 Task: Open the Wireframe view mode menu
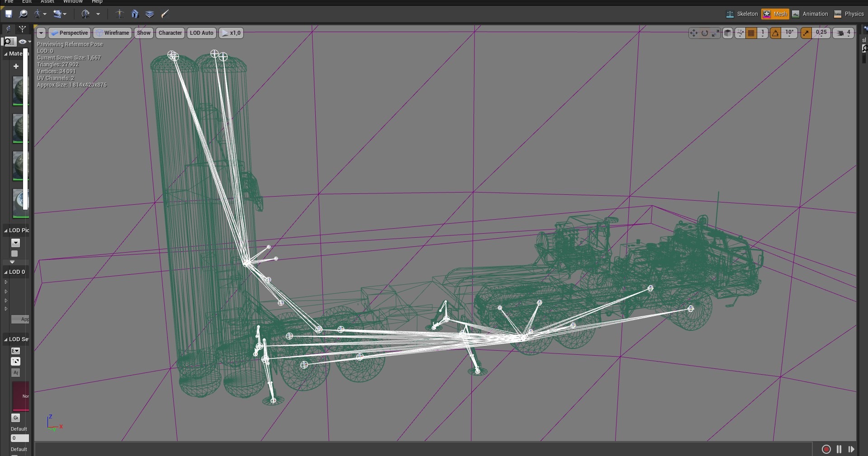pos(113,33)
